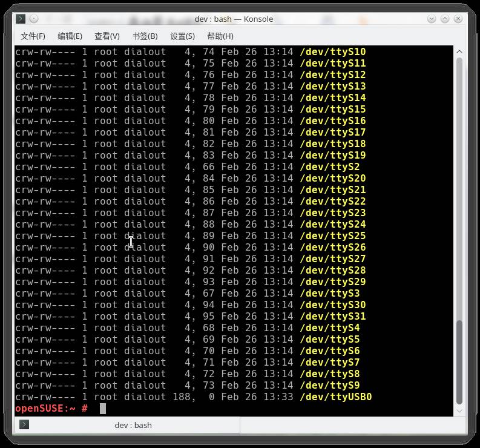Click the /dev/ttyS11 entry
The width and height of the screenshot is (480, 448).
coord(333,64)
